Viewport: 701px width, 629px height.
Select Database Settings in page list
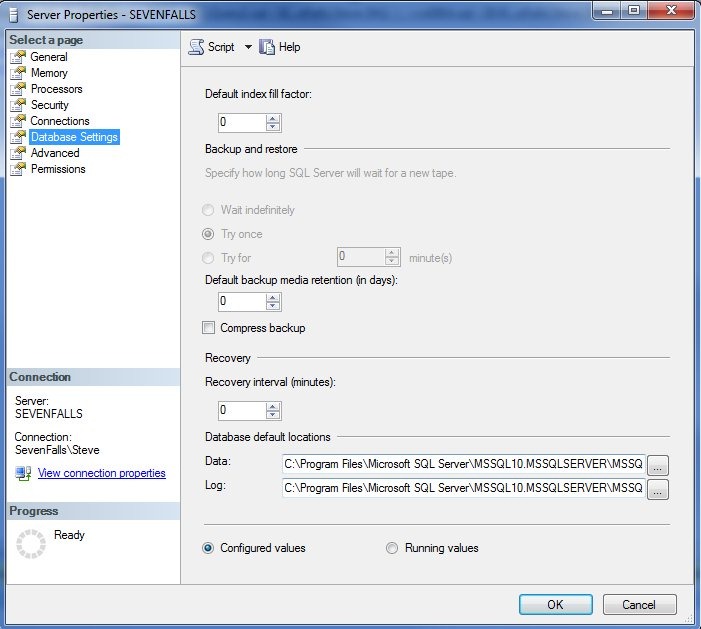74,137
